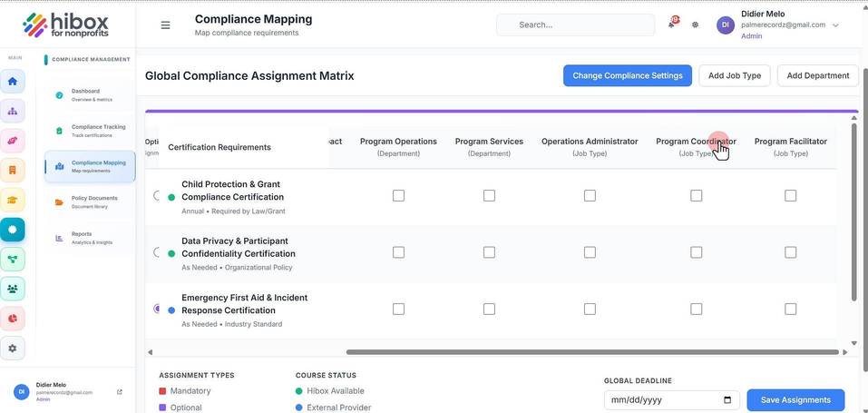The width and height of the screenshot is (868, 413).
Task: Check Child Protection under Program Coordinator
Action: (697, 195)
